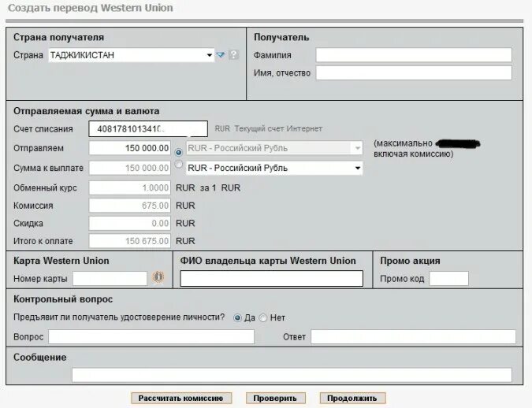Click the 'Контрольный вопрос' heading

(x=63, y=299)
